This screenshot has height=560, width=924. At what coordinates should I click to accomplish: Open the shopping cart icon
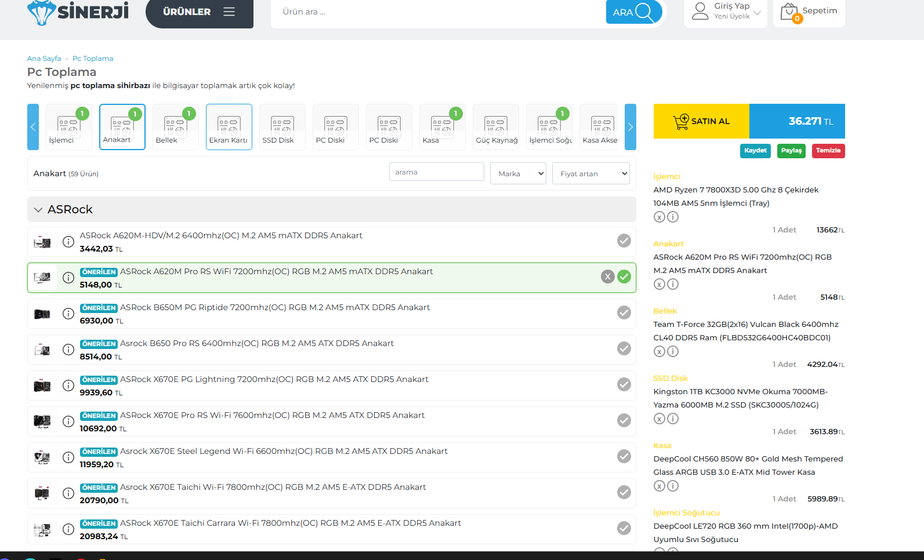(790, 12)
